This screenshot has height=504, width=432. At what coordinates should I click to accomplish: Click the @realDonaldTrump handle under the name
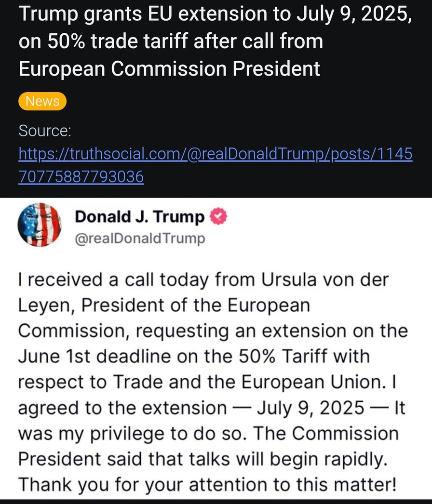point(140,239)
